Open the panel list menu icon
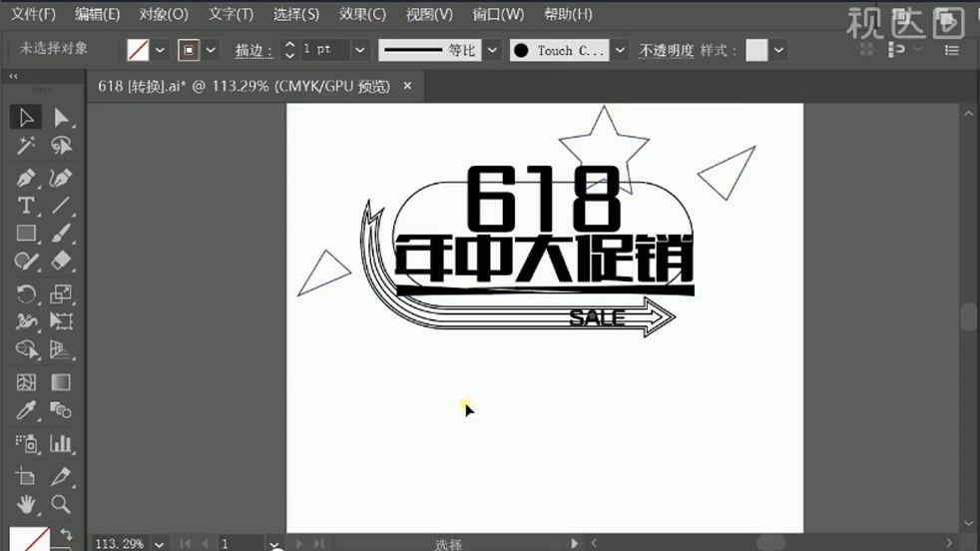980x551 pixels. (952, 50)
